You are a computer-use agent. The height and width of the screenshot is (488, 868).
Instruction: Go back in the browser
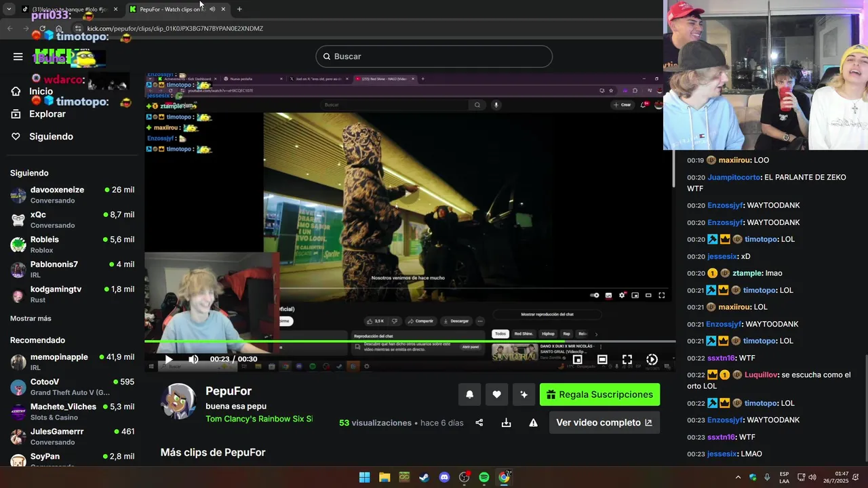tap(9, 28)
